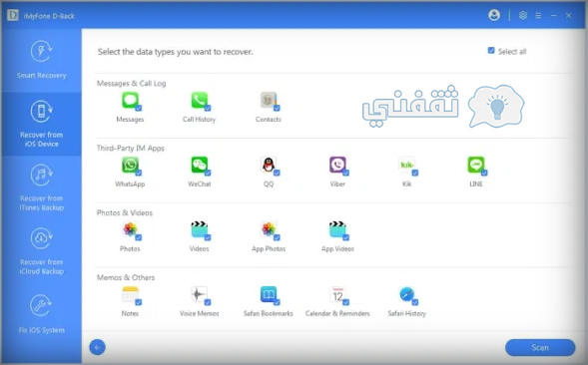Choose the QQ penguin icon
Viewport: 588px width, 365px height.
click(269, 165)
